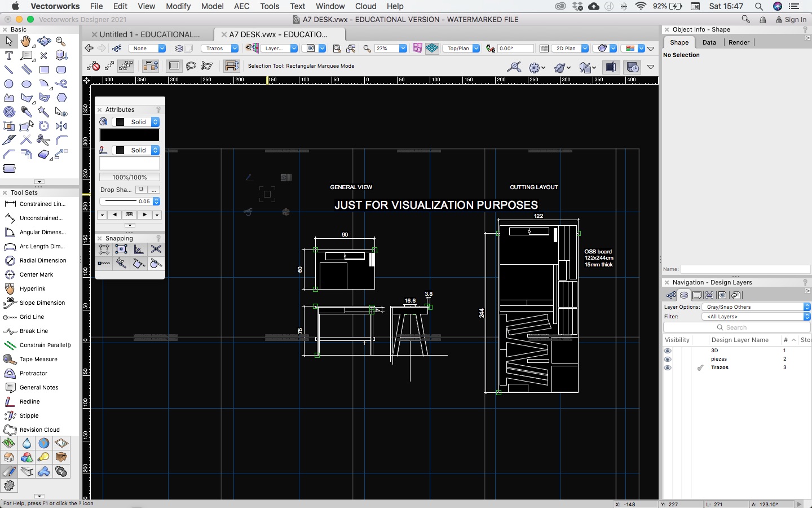Pick the scissors Trim tool
The height and width of the screenshot is (508, 812).
[x=43, y=140]
